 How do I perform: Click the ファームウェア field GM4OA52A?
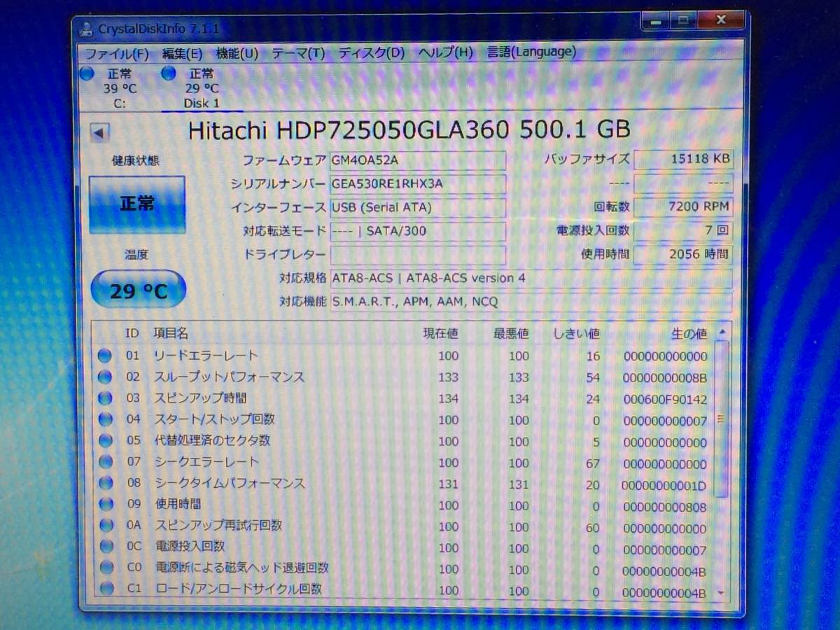[418, 160]
